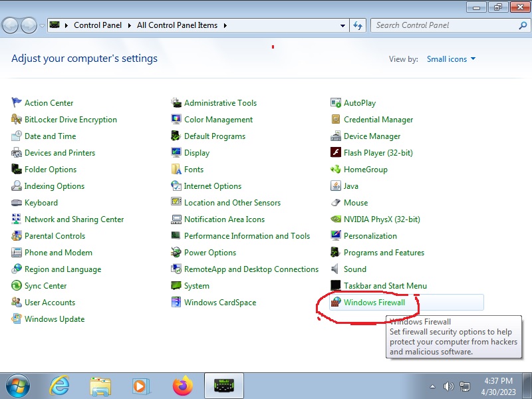Image resolution: width=532 pixels, height=399 pixels.
Task: Open the Folder Options icon
Action: coord(16,169)
